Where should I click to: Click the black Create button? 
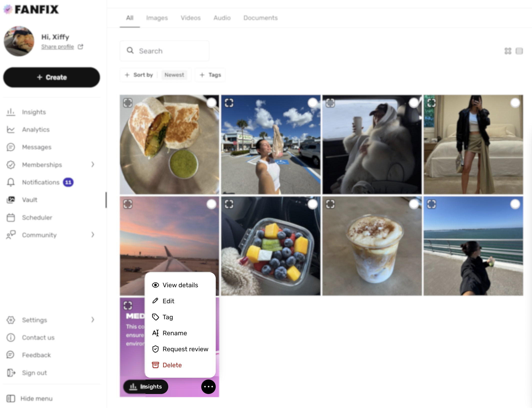point(51,77)
